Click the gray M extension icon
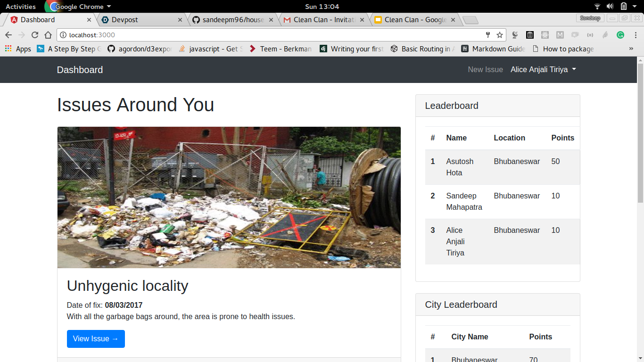644x362 pixels. [560, 35]
